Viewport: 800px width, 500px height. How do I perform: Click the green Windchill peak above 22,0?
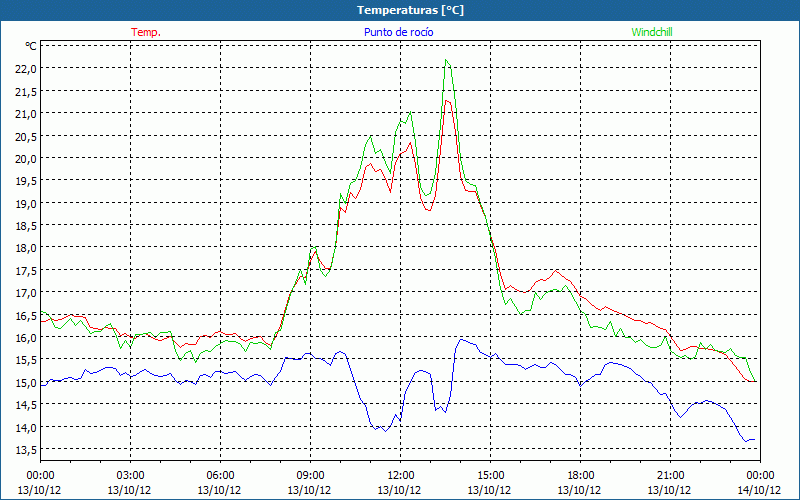pos(446,60)
